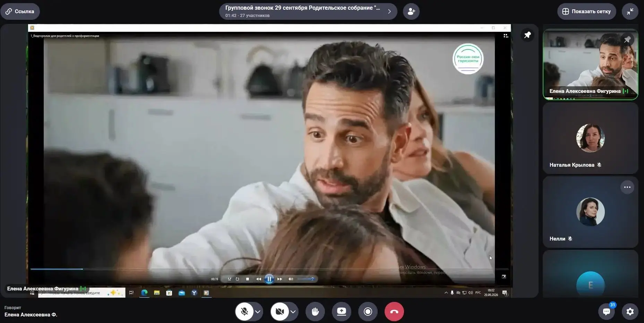Add a participant to the call
The width and height of the screenshot is (644, 323).
(x=411, y=11)
